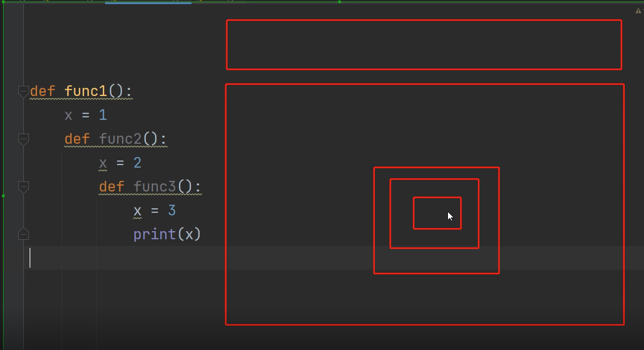
Task: Place cursor on the func1 function name
Action: [86, 91]
